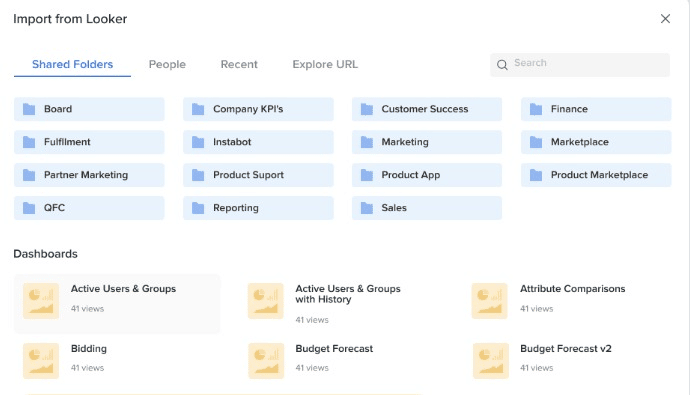Select the Budget Forecast v2 dashboard title
The width and height of the screenshot is (690, 395).
(x=566, y=349)
